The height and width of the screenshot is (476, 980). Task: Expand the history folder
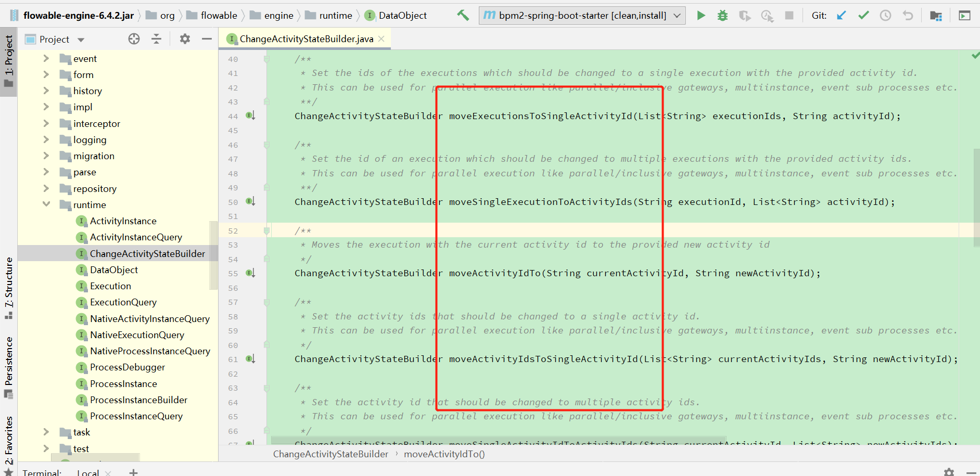click(46, 91)
